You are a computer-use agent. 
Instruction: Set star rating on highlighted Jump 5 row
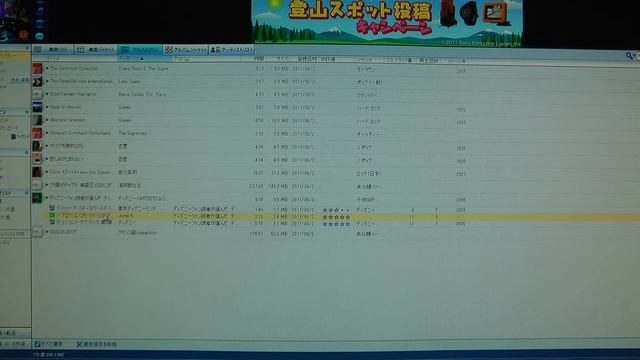(336, 217)
